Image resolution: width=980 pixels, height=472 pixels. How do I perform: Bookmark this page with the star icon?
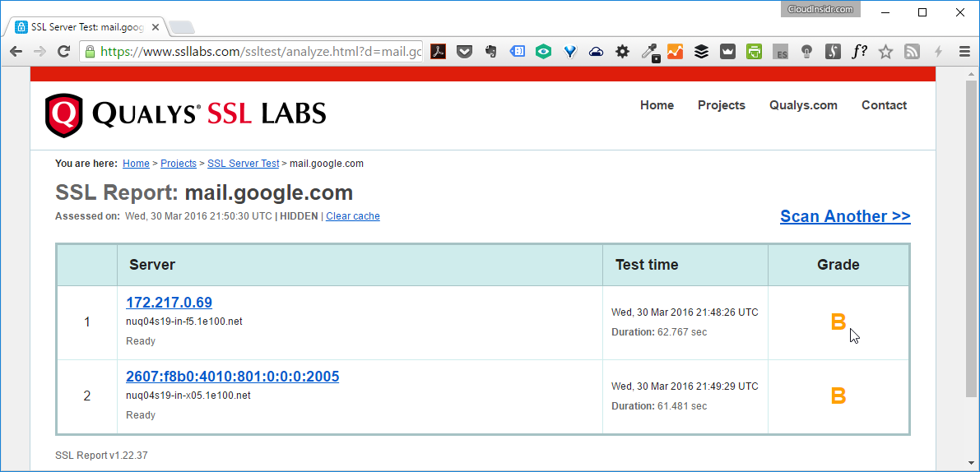(885, 52)
